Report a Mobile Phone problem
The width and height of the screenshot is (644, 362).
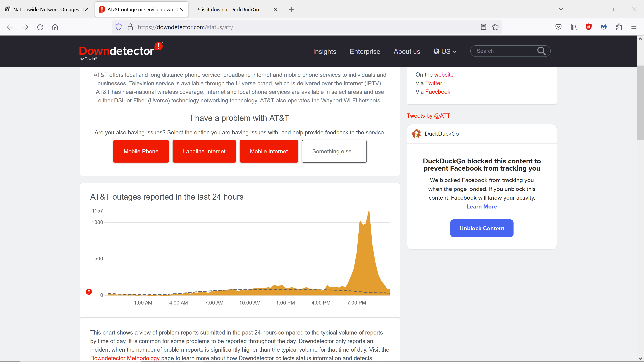pyautogui.click(x=141, y=151)
